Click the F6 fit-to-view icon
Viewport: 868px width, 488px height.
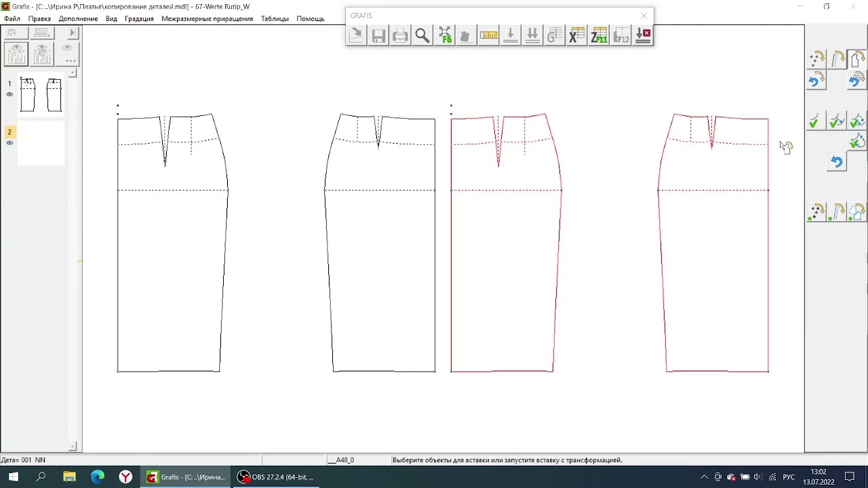[444, 36]
